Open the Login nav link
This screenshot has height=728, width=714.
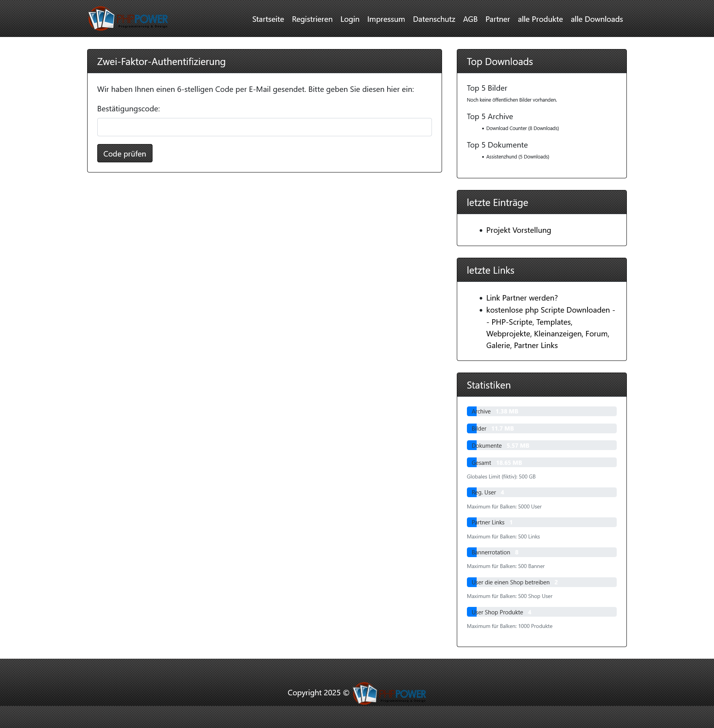349,19
